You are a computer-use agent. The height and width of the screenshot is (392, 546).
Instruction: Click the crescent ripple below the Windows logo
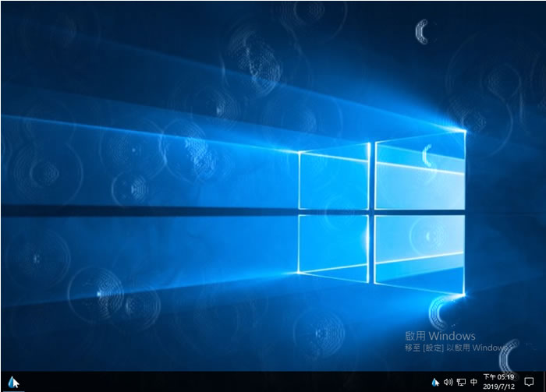(439, 312)
